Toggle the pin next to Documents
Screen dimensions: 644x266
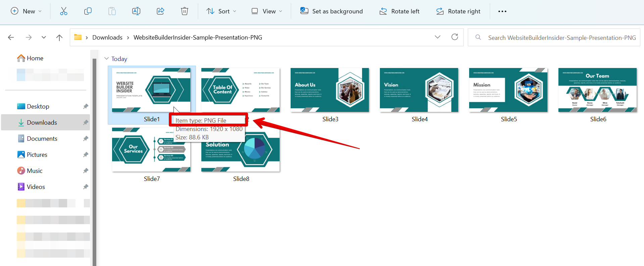coord(86,139)
